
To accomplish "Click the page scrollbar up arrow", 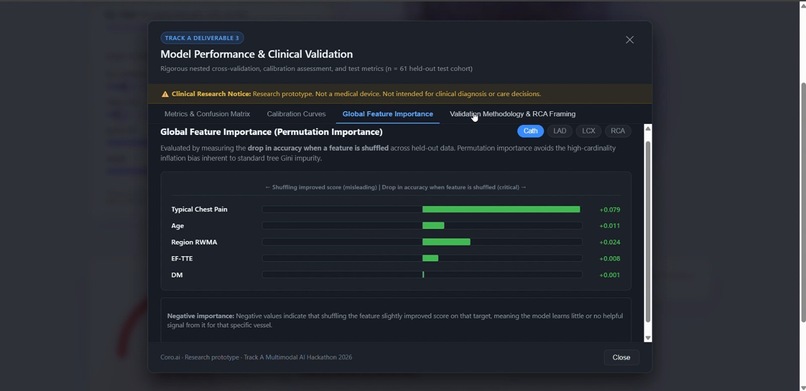I will 801,4.
